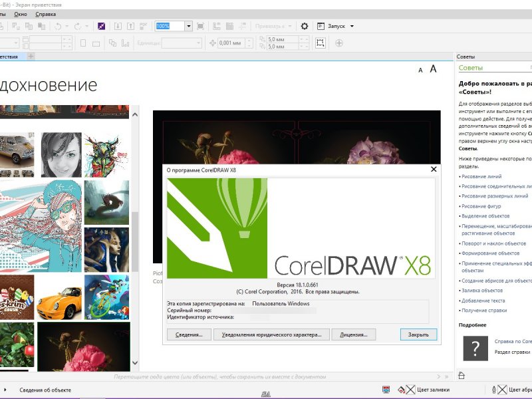
Task: Select the van artwork thumbnail
Action: (x=17, y=155)
